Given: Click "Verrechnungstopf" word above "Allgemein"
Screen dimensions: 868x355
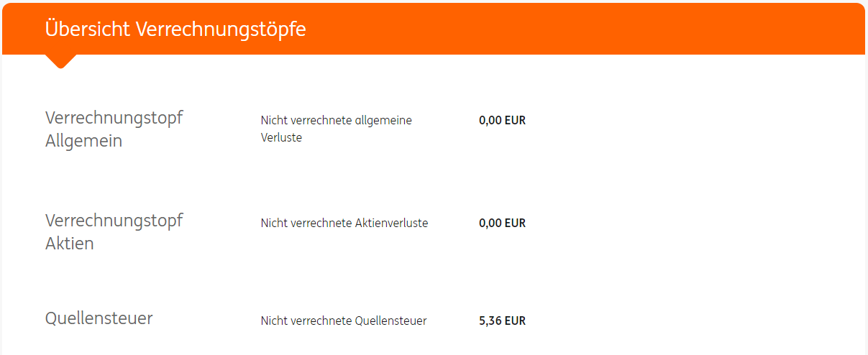Looking at the screenshot, I should pos(114,118).
